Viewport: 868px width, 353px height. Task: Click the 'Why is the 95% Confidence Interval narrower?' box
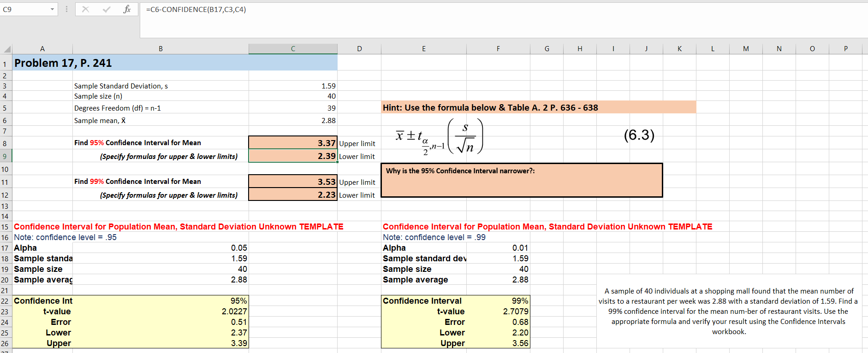click(x=522, y=180)
